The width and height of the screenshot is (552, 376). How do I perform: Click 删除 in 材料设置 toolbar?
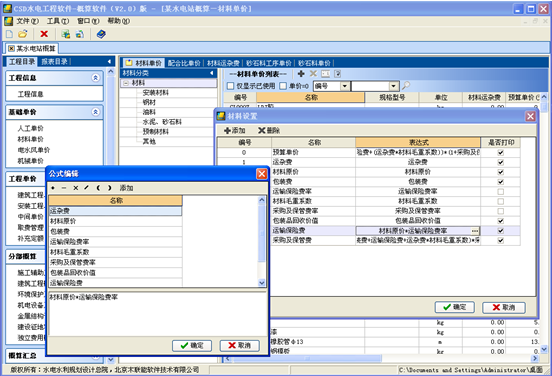pos(269,131)
